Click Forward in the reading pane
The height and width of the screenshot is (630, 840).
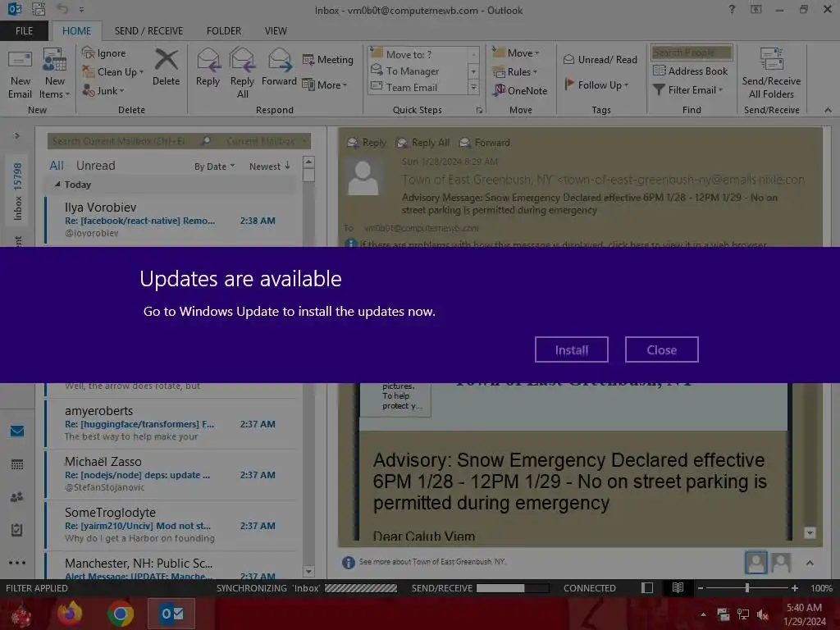[485, 143]
